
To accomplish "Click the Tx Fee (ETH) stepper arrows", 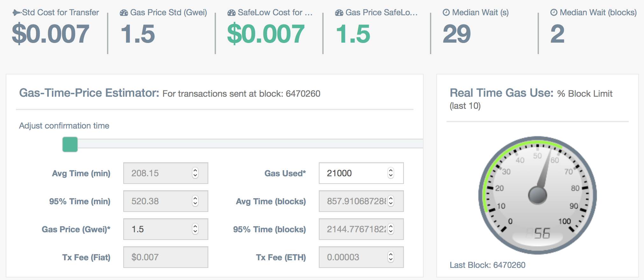I will (391, 257).
